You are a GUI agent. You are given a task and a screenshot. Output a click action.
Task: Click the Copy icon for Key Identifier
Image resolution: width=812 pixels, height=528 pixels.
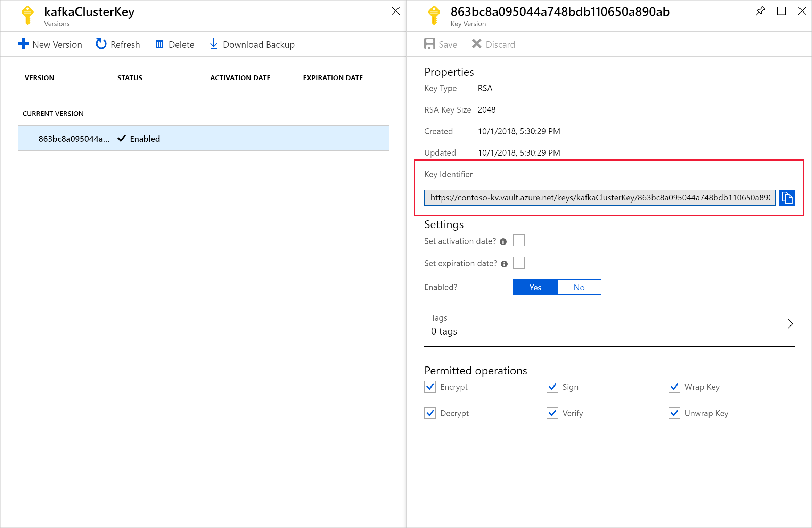click(788, 197)
